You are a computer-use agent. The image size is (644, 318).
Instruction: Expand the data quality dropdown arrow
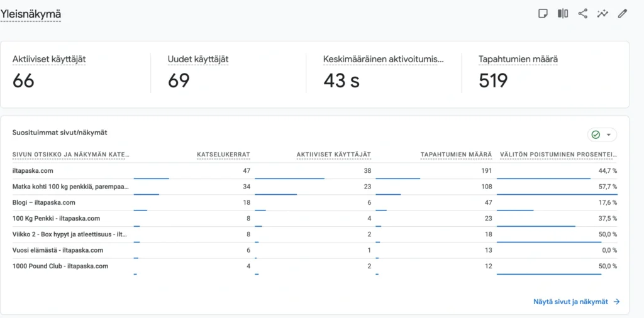(609, 134)
